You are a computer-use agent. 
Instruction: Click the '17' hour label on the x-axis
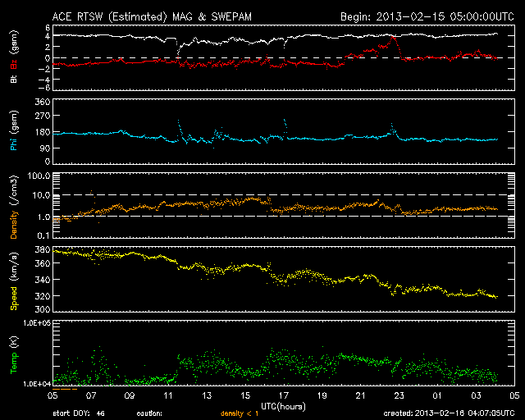tap(284, 395)
